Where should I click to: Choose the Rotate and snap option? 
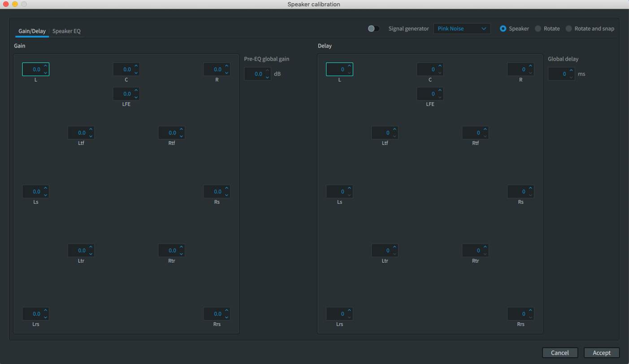(569, 29)
